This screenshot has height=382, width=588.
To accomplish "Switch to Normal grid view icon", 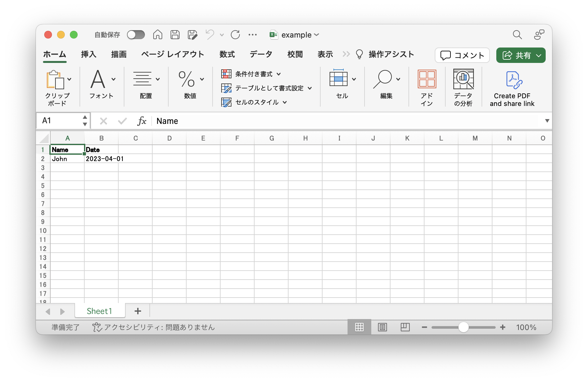I will 359,327.
